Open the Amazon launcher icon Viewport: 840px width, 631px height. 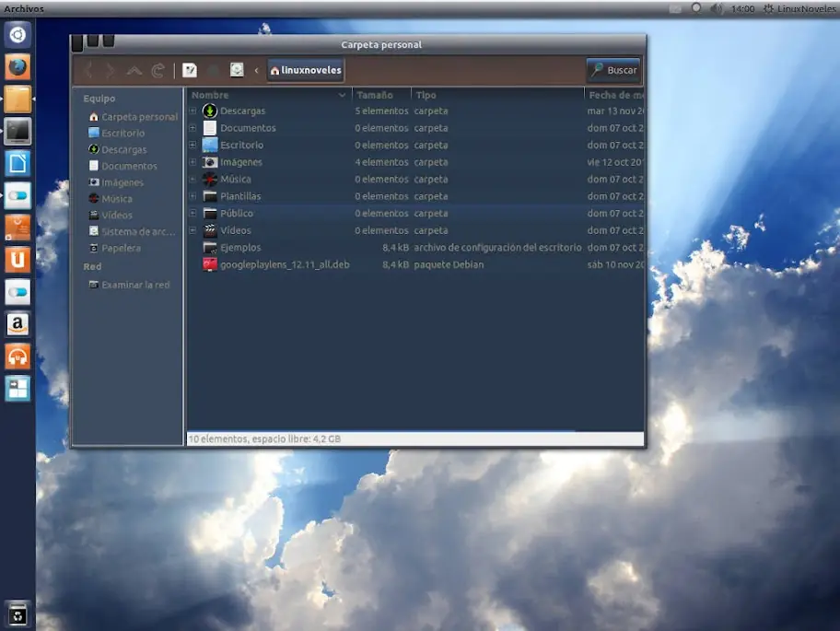17,324
